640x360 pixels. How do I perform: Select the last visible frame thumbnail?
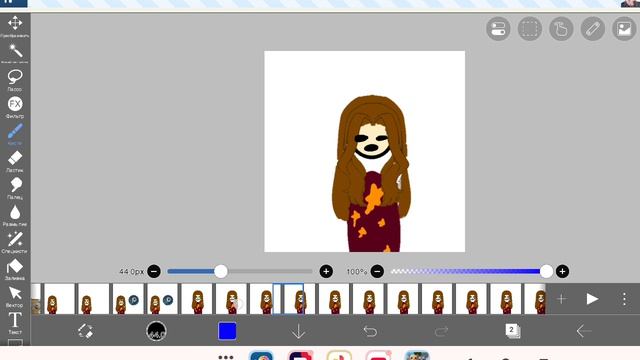(x=535, y=299)
